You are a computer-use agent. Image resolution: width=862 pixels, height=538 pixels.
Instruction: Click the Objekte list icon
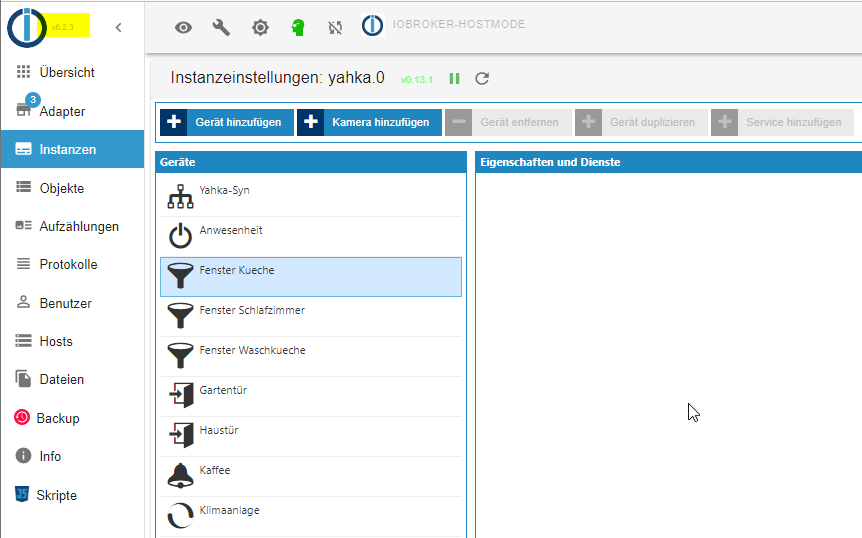tap(24, 187)
